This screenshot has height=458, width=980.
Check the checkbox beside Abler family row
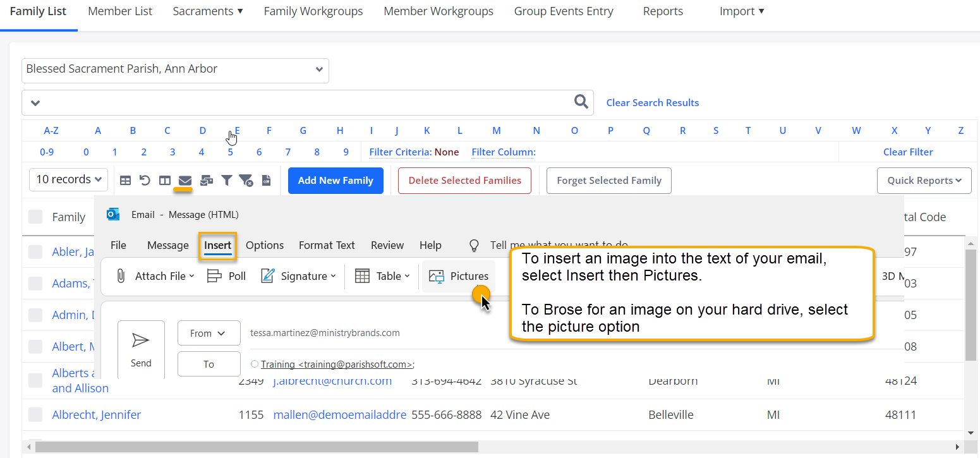pos(35,251)
